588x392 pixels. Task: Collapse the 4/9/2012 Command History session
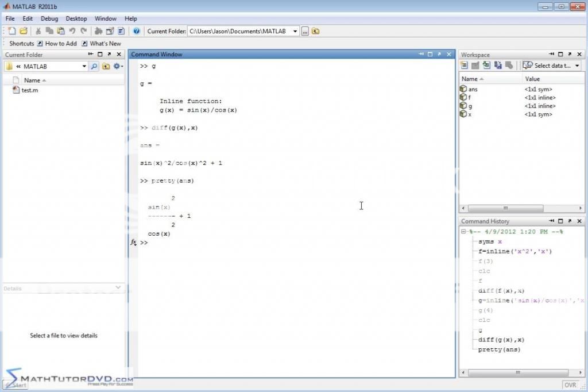[x=464, y=232]
